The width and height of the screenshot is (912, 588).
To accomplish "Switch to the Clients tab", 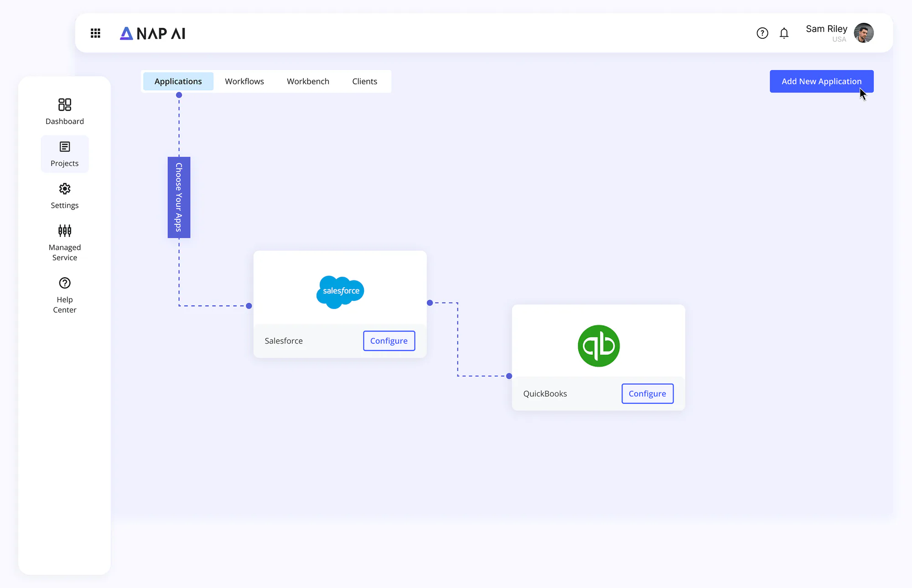I will coord(365,81).
